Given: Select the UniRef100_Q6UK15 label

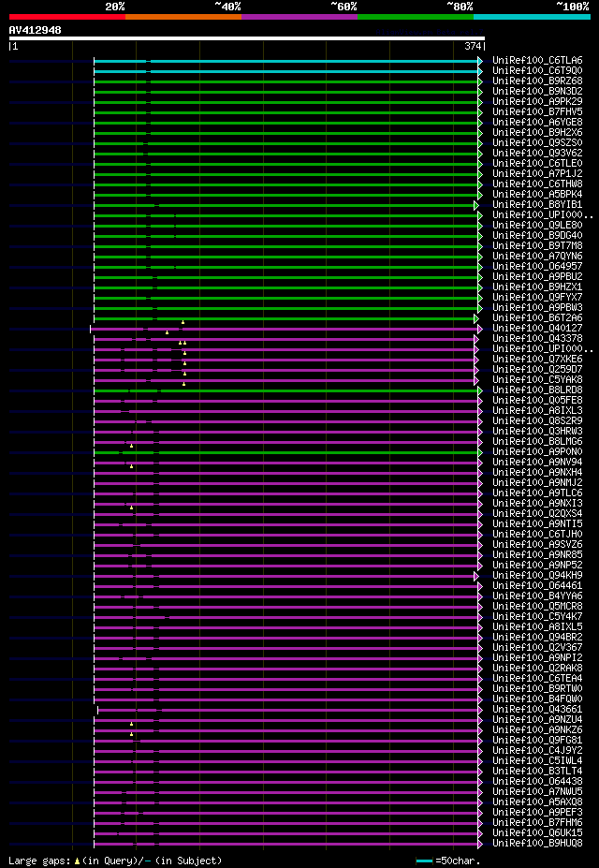Looking at the screenshot, I should click(537, 832).
